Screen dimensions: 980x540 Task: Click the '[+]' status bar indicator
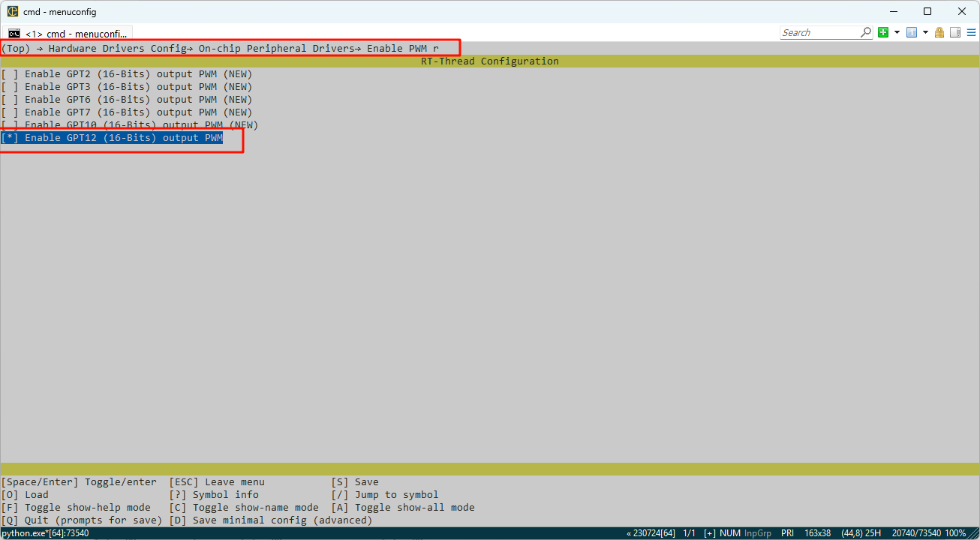coord(710,533)
